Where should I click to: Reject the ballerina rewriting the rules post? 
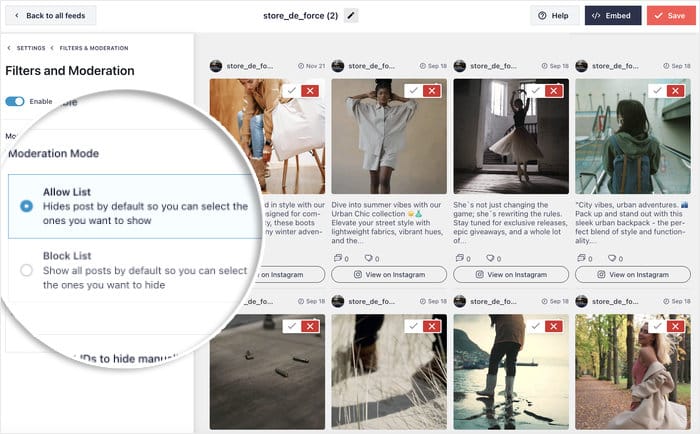pos(554,91)
